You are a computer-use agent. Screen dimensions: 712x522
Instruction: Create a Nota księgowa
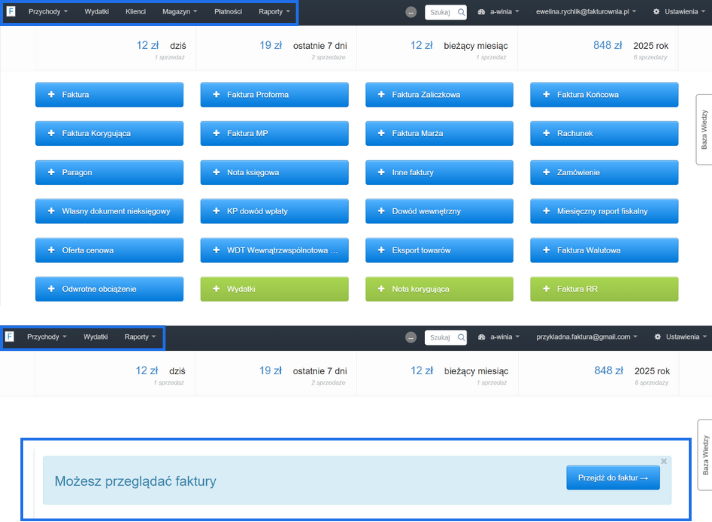click(x=274, y=172)
